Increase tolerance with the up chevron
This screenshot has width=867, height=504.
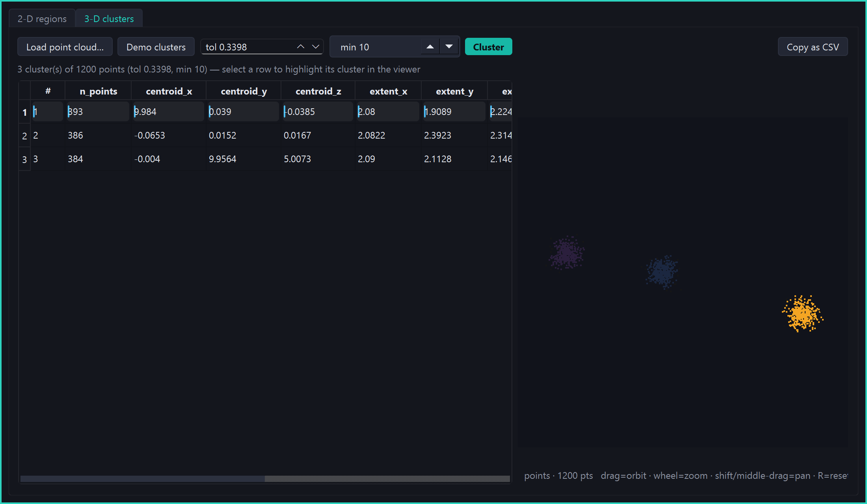(301, 47)
